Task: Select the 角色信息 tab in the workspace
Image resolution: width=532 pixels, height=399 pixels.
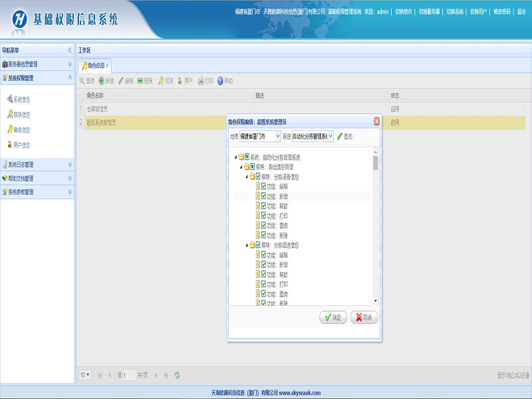Action: coord(92,65)
